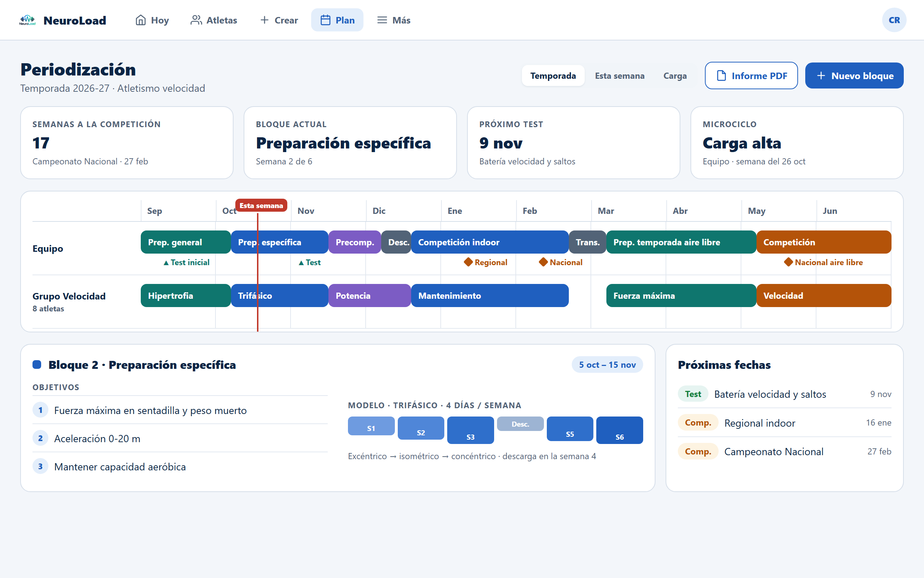
Task: Click the S6 week bar
Action: point(619,430)
